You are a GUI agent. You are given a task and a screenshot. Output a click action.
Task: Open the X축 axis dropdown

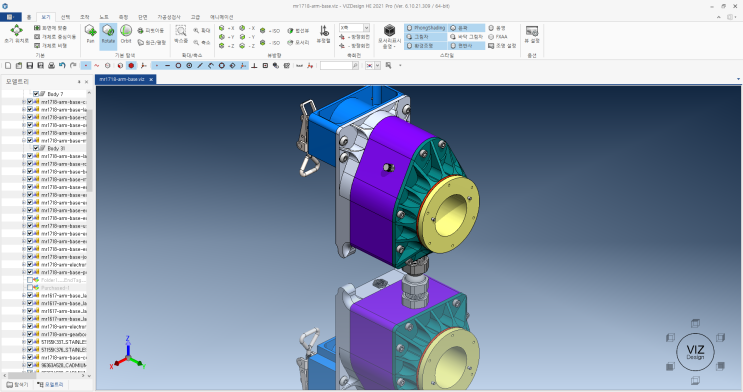point(366,28)
